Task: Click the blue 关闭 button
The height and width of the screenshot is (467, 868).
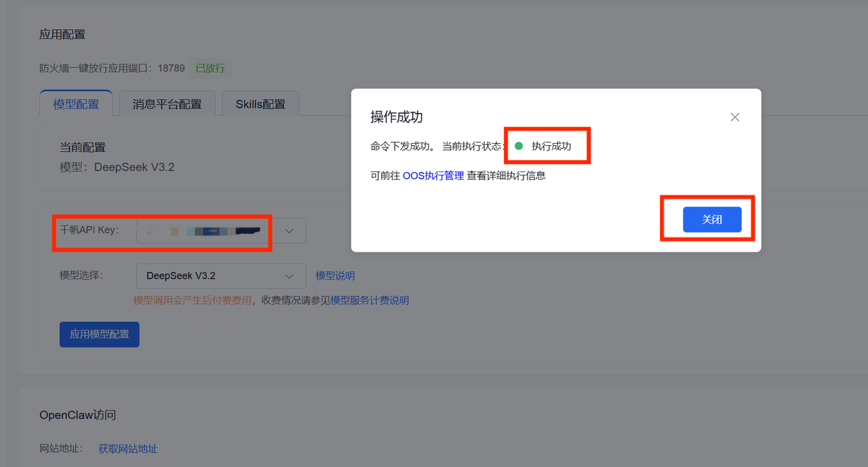Action: (712, 220)
